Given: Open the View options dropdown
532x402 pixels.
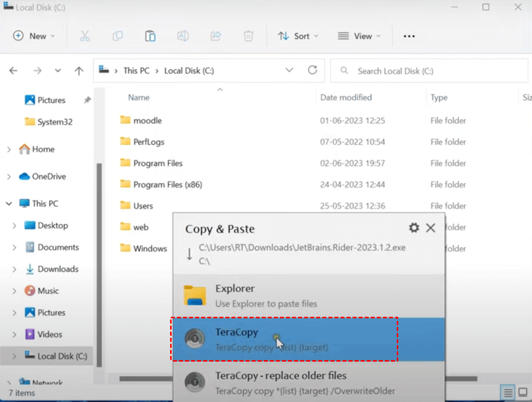Looking at the screenshot, I should [359, 36].
